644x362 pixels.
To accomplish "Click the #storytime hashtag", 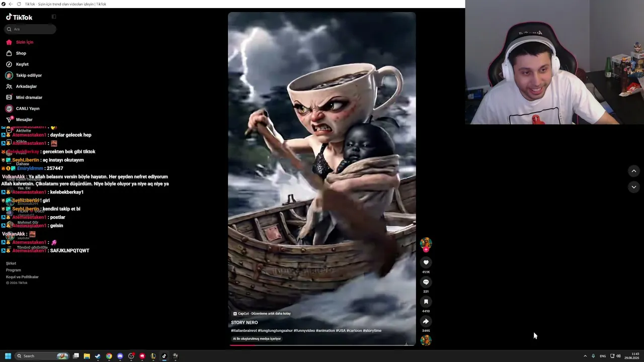I will tap(372, 331).
